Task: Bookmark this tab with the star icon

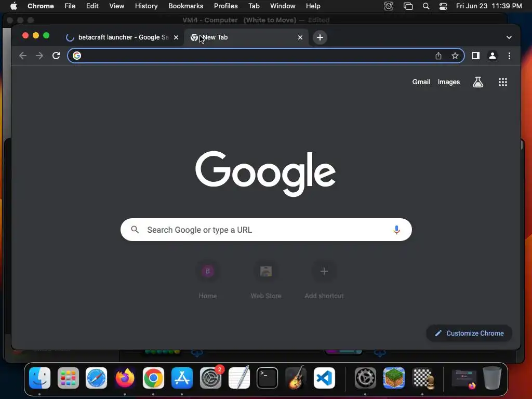Action: (x=455, y=56)
